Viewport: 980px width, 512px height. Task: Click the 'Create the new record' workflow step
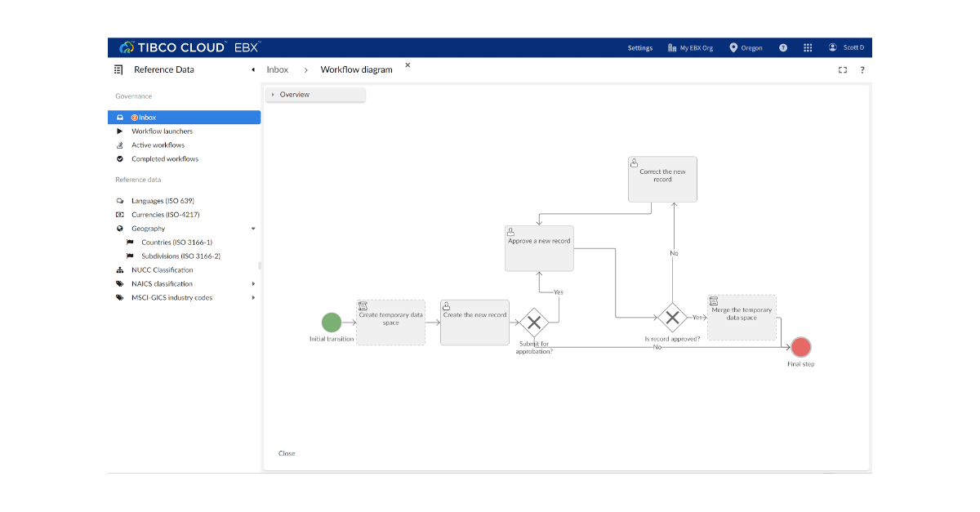point(474,322)
